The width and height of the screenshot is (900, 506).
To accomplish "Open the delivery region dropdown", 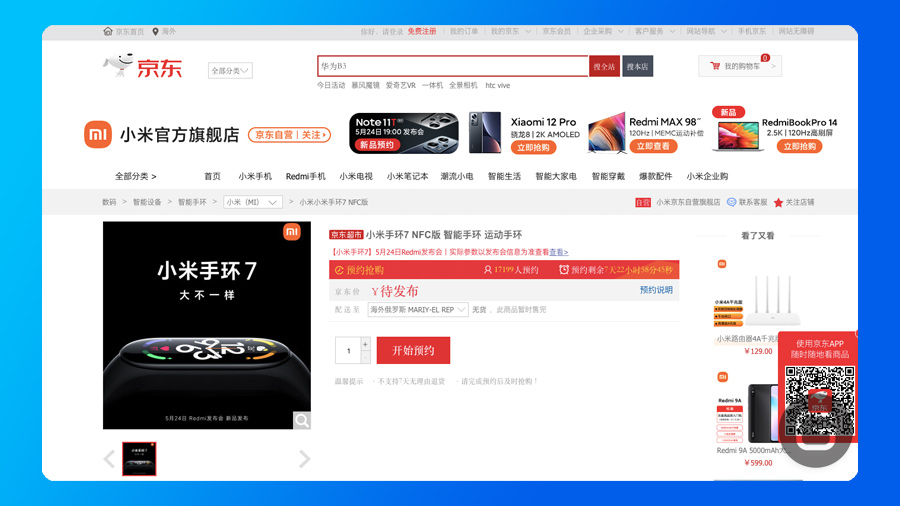I will click(418, 310).
